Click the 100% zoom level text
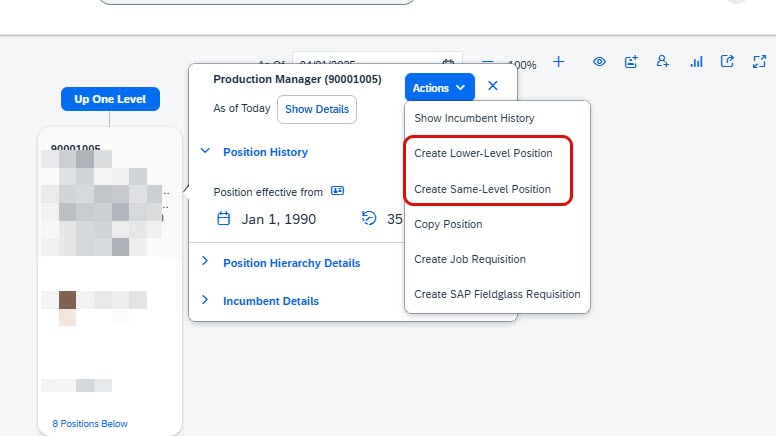 pos(522,65)
